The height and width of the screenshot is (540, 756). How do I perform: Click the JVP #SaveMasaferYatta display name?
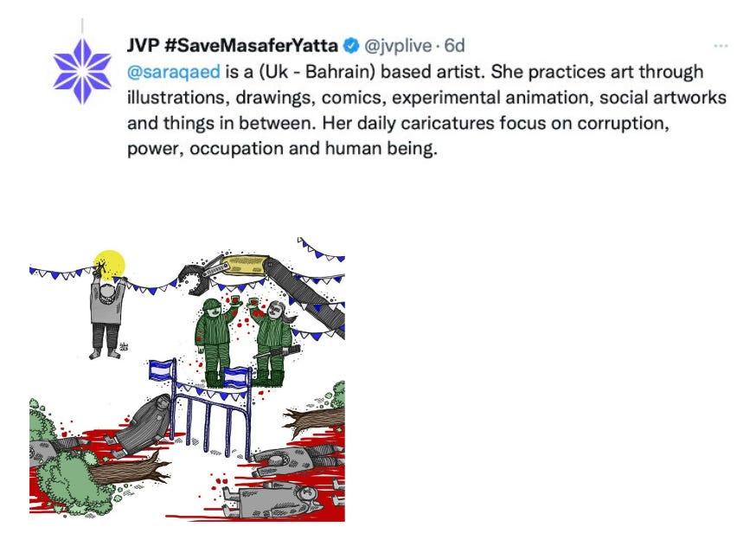click(233, 46)
